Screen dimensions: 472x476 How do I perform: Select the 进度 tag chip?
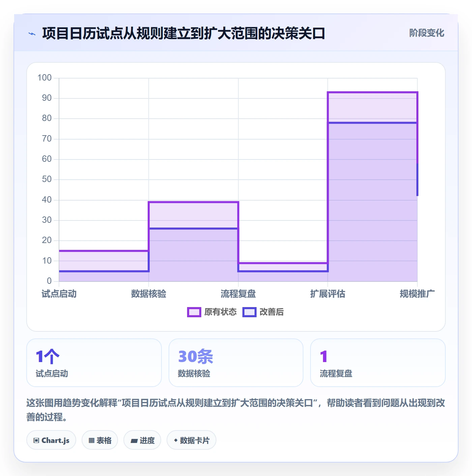coord(142,440)
